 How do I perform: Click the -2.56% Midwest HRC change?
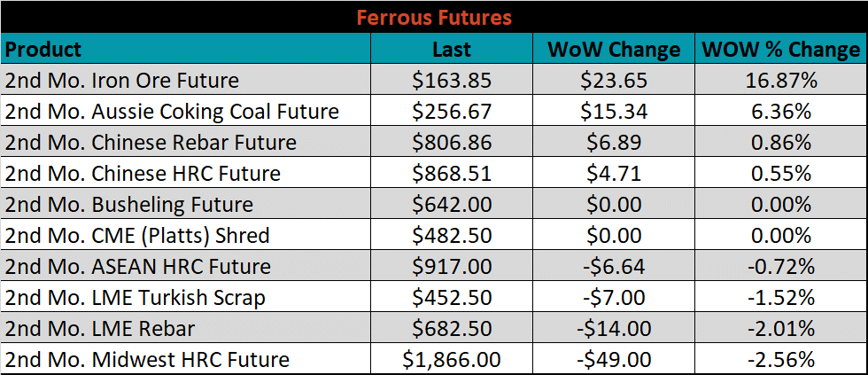[x=781, y=359]
